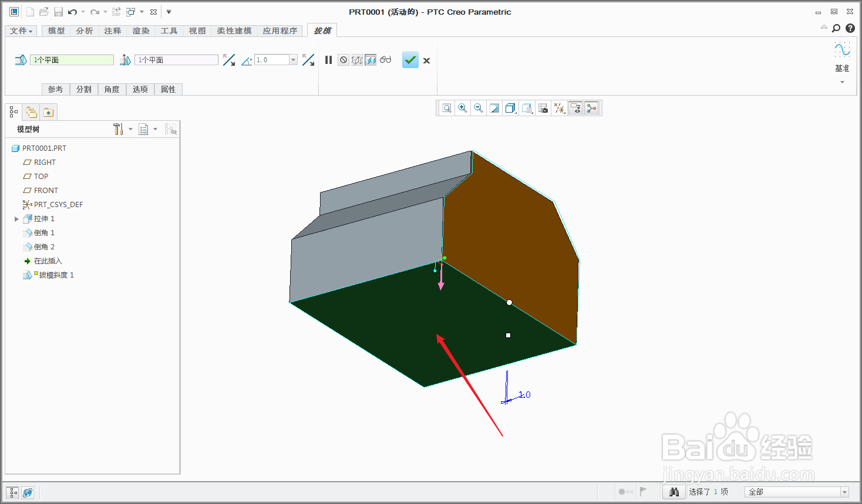Click the Refit view icon

[x=447, y=108]
